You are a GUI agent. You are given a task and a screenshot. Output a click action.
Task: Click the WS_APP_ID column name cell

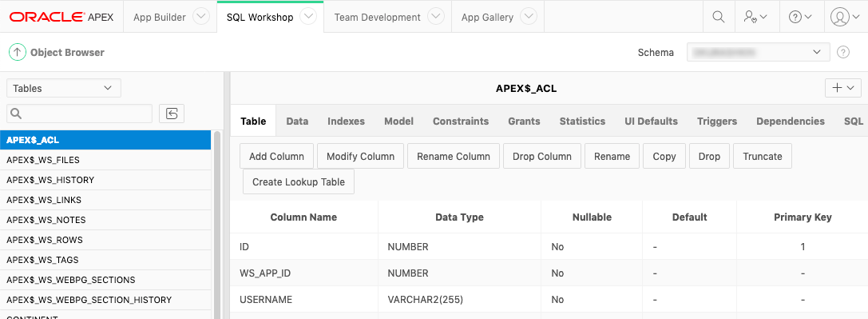pyautogui.click(x=303, y=273)
